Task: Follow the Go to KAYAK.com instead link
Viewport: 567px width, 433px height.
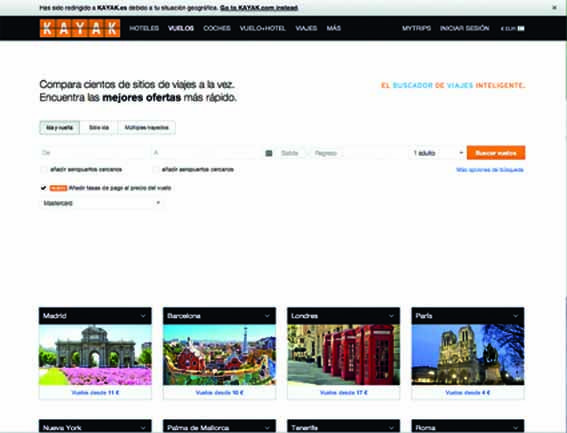Action: (259, 8)
